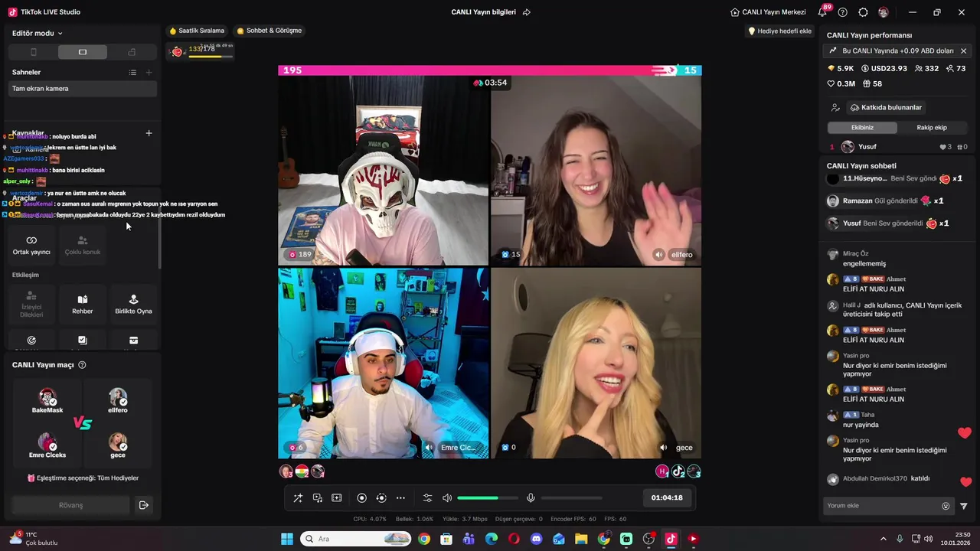Start recording with the record button
The image size is (980, 551).
(x=362, y=498)
